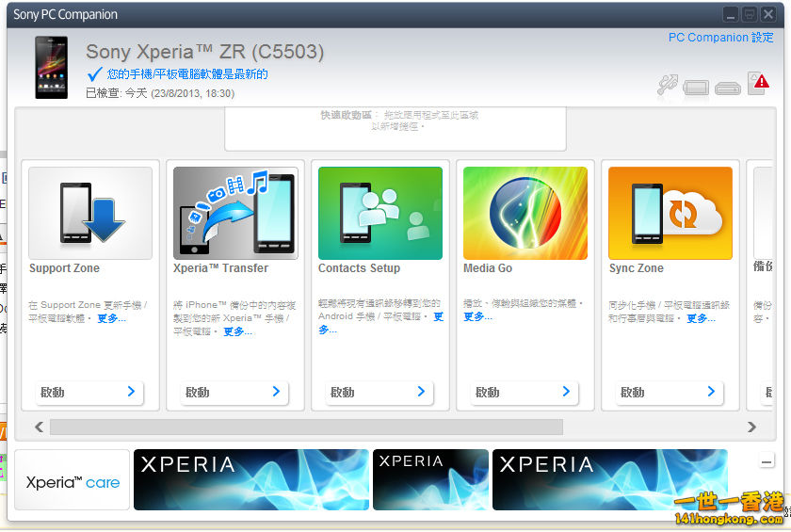This screenshot has width=791, height=532.
Task: Open the Media Go globe icon
Action: [525, 213]
